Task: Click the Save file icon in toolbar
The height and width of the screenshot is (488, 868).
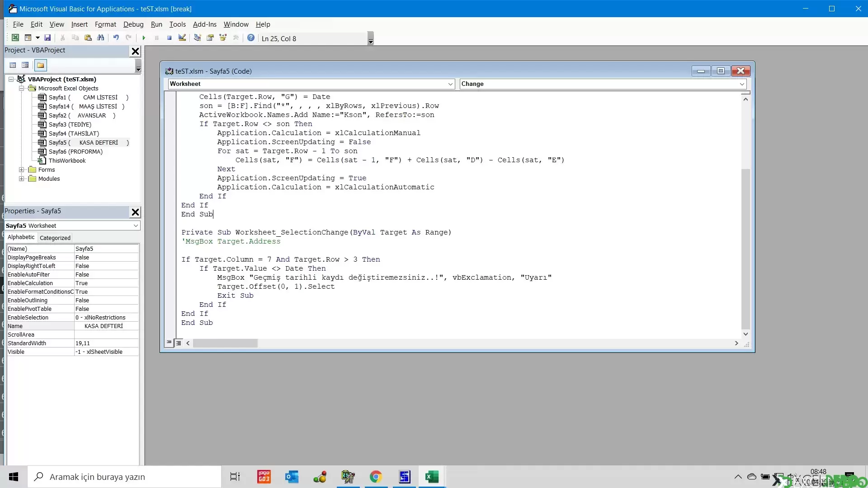Action: pos(47,38)
